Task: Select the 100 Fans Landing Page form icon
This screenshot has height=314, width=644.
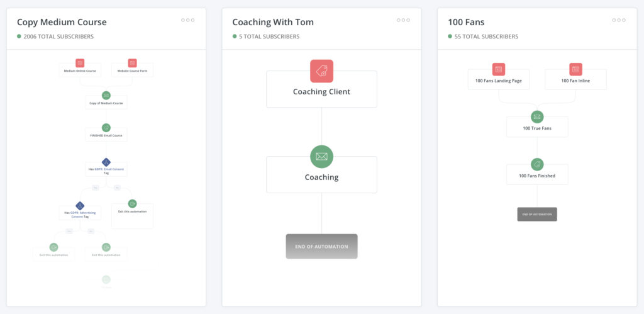Action: pyautogui.click(x=499, y=69)
